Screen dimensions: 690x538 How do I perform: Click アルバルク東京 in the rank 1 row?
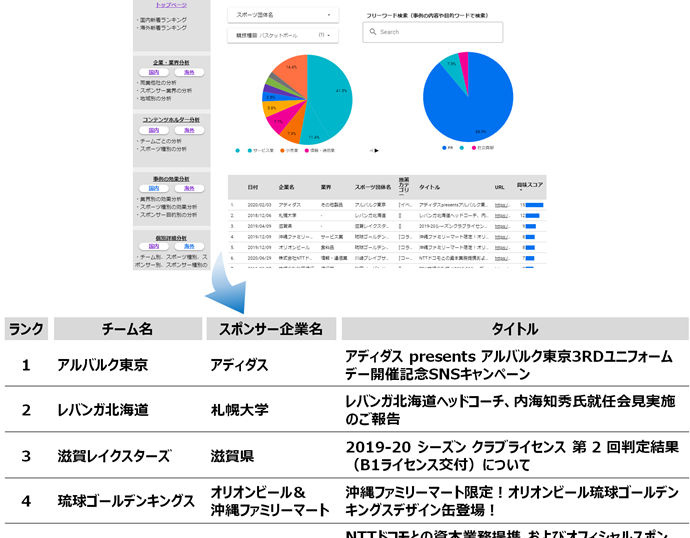tap(103, 365)
